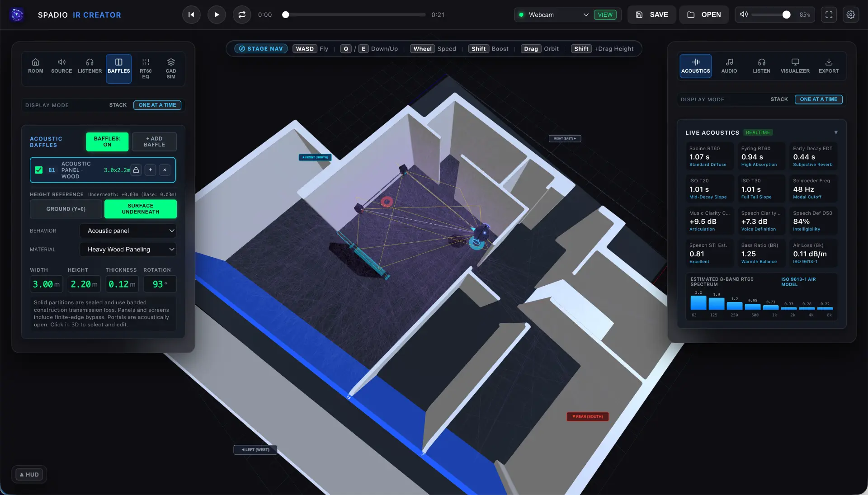This screenshot has height=495, width=868.
Task: Toggle fullscreen mode icon
Action: coord(829,15)
